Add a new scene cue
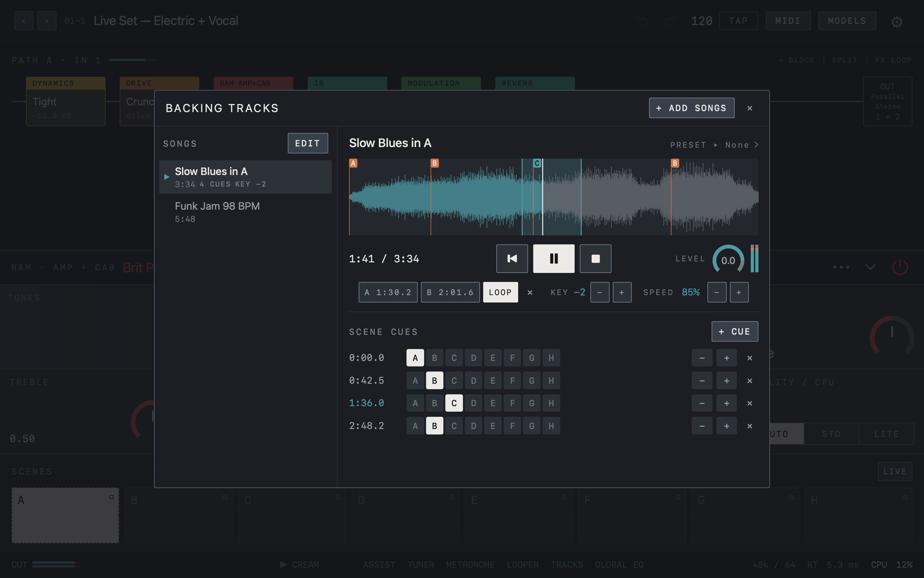This screenshot has height=578, width=924. coord(735,331)
